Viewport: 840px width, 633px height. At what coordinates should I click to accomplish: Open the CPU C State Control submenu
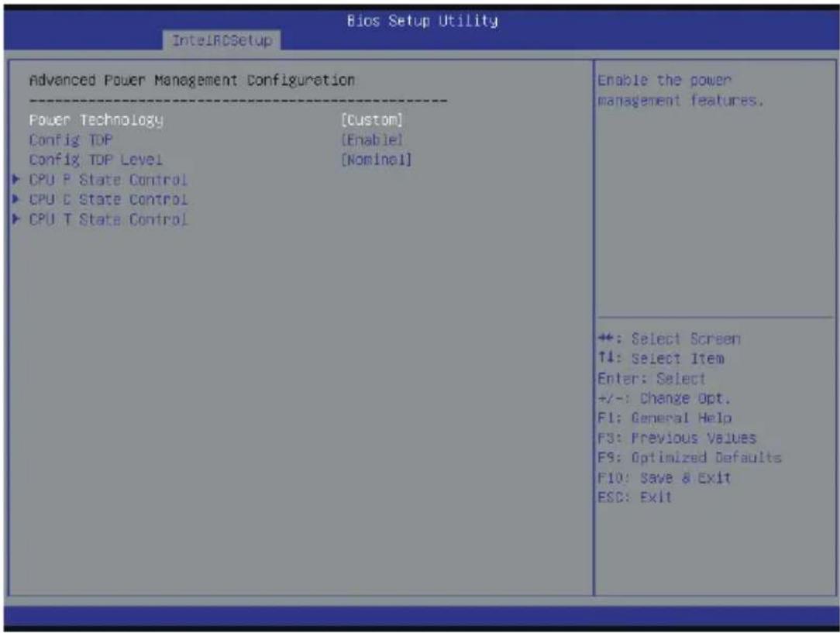(x=108, y=200)
